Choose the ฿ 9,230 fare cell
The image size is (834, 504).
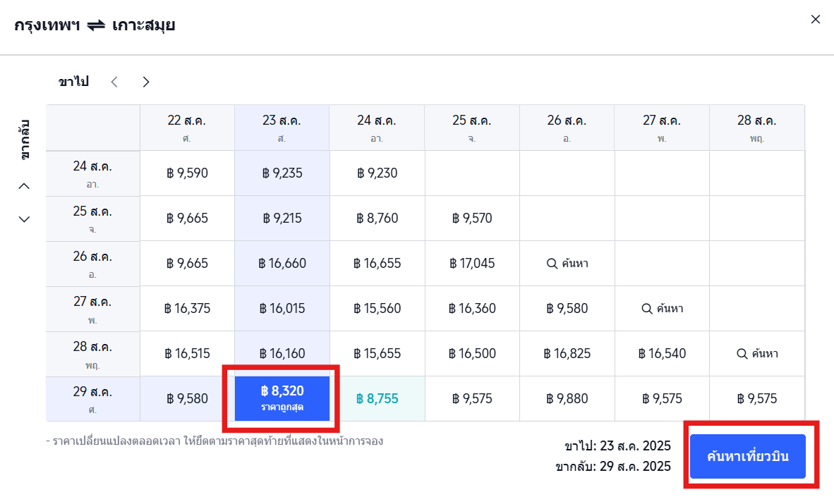(x=377, y=173)
